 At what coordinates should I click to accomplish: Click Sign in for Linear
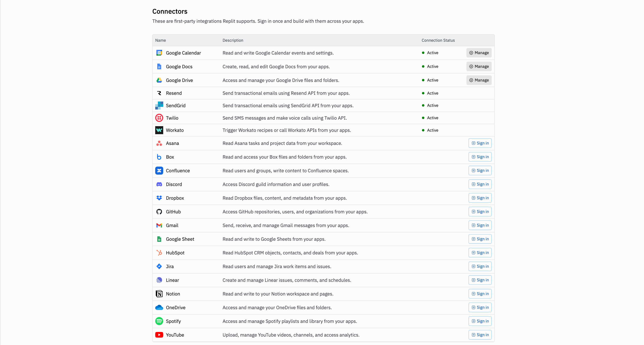click(480, 280)
